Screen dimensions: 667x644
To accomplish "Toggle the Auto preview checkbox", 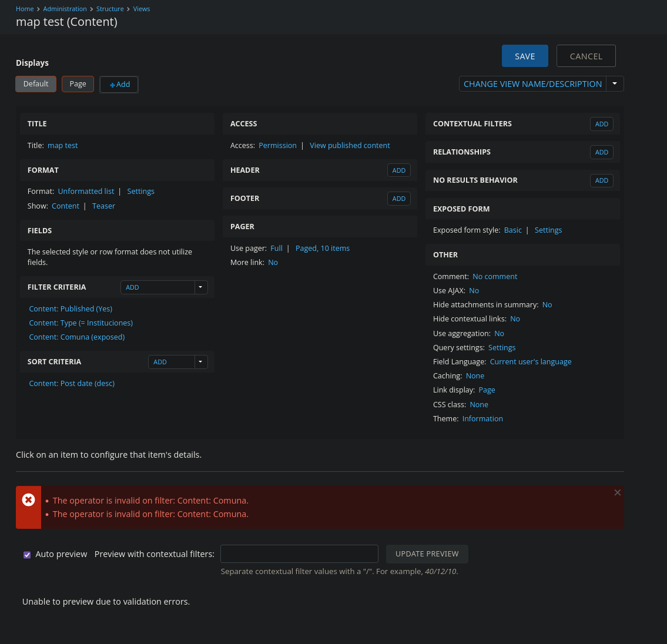I will [x=27, y=555].
